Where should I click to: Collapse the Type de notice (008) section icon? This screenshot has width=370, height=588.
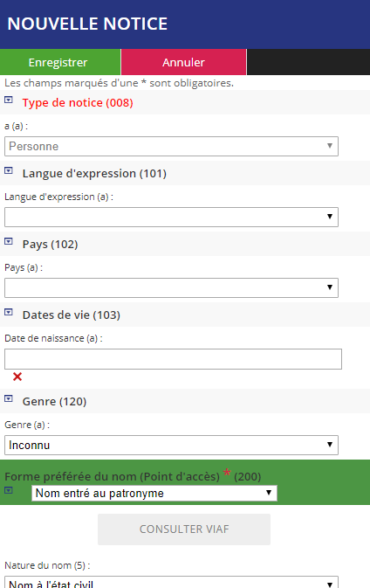pyautogui.click(x=8, y=100)
